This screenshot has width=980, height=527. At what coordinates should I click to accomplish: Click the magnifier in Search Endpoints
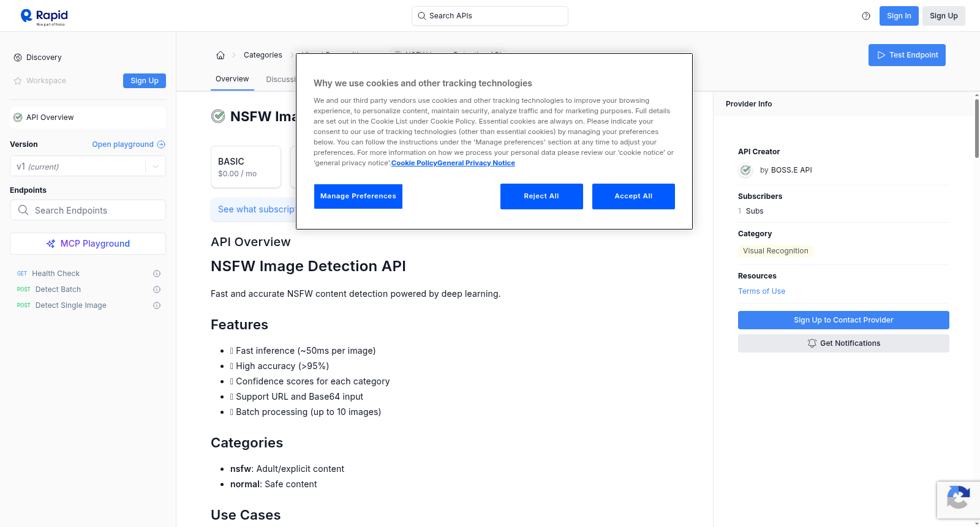tap(23, 210)
